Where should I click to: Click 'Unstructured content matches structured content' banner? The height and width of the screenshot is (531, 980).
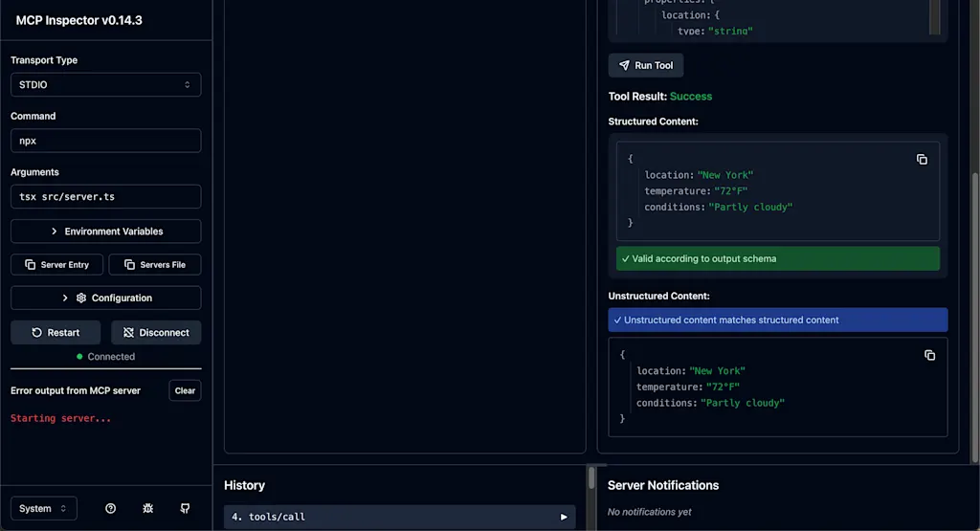coord(777,320)
